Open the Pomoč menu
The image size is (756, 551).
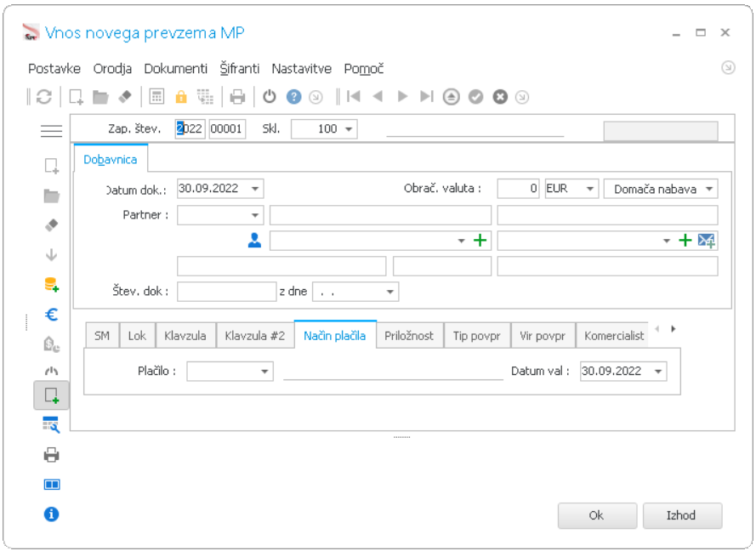coord(363,69)
